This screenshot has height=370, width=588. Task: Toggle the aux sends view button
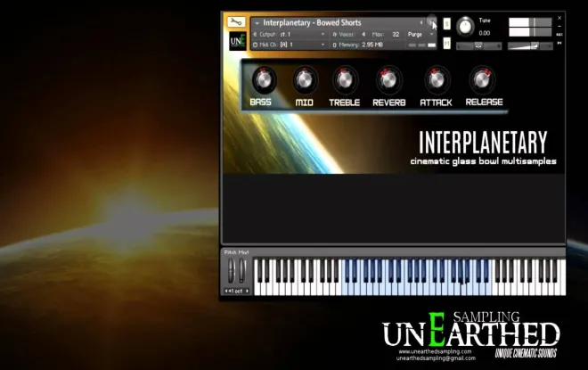pos(559,35)
